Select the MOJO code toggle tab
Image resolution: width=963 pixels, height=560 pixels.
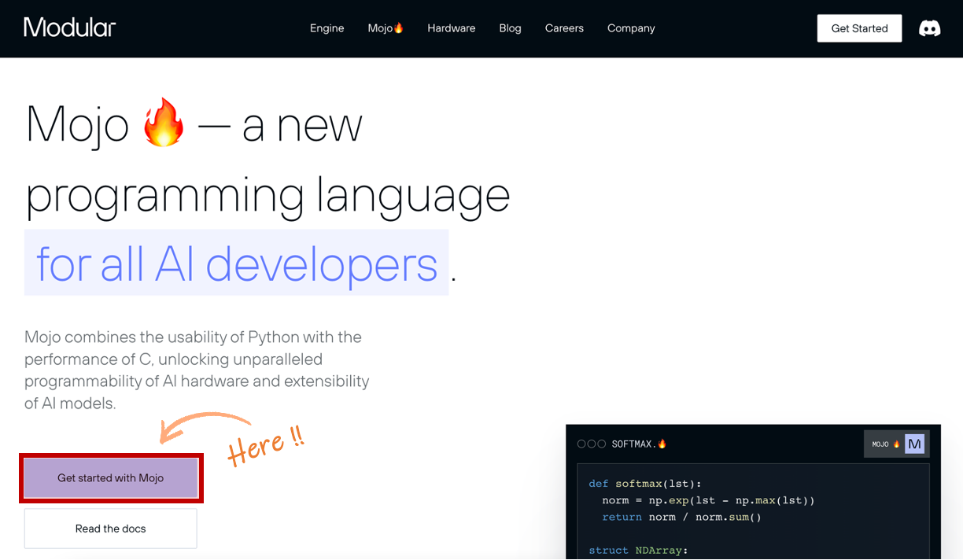tap(885, 444)
